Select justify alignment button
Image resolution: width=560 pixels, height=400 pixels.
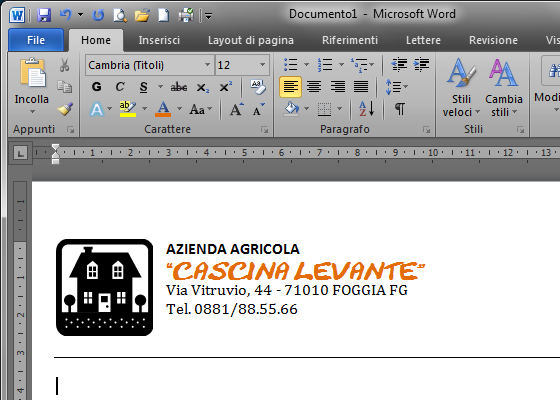361,87
